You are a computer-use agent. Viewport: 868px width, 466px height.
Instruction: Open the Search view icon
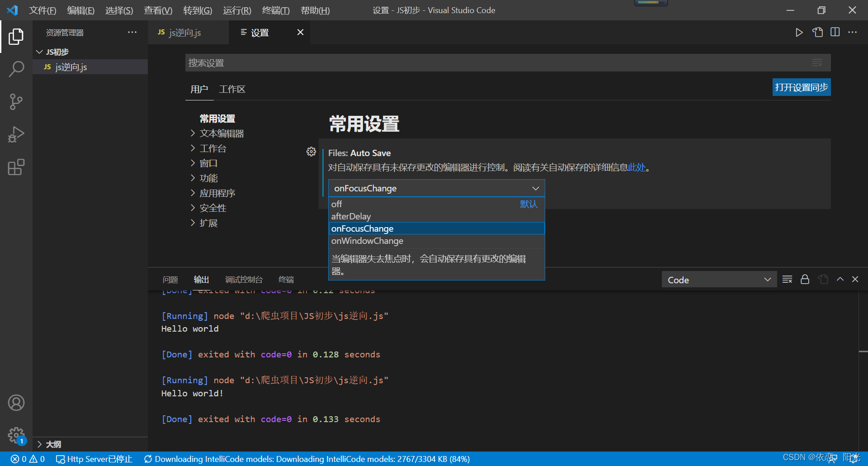pos(16,69)
